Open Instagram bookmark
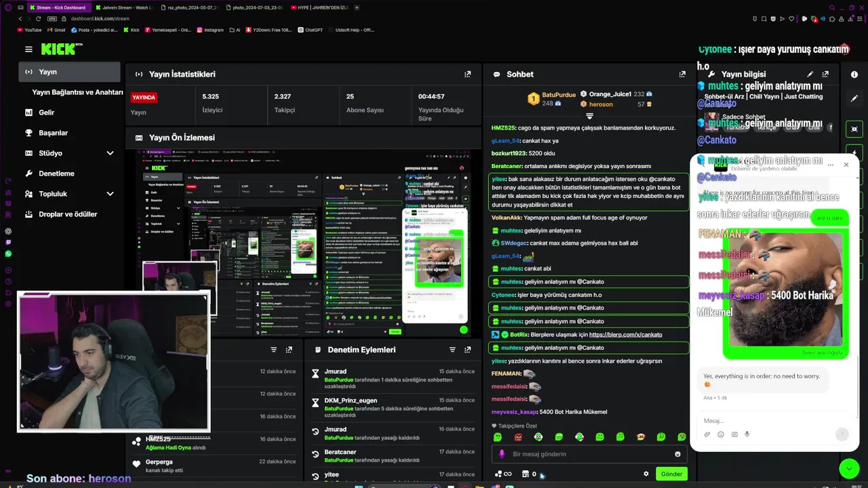This screenshot has height=488, width=868. coord(210,30)
